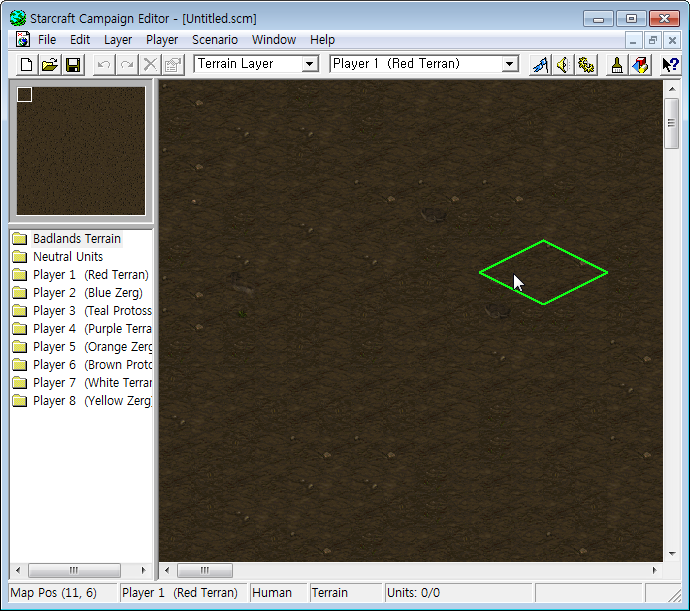Screen dimensions: 690x611
Task: Click the Save floppy disk icon
Action: (73, 65)
